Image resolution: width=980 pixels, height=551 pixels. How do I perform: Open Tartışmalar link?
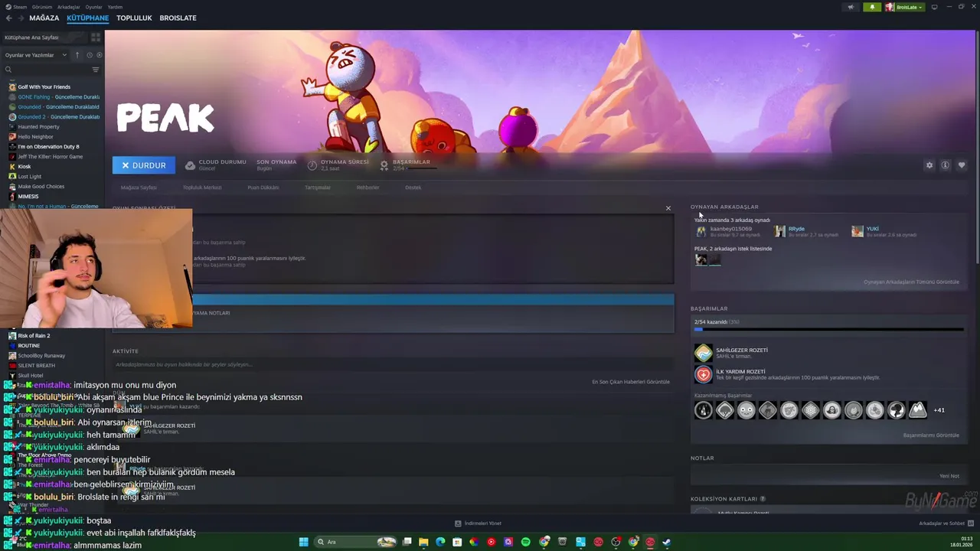(x=318, y=187)
